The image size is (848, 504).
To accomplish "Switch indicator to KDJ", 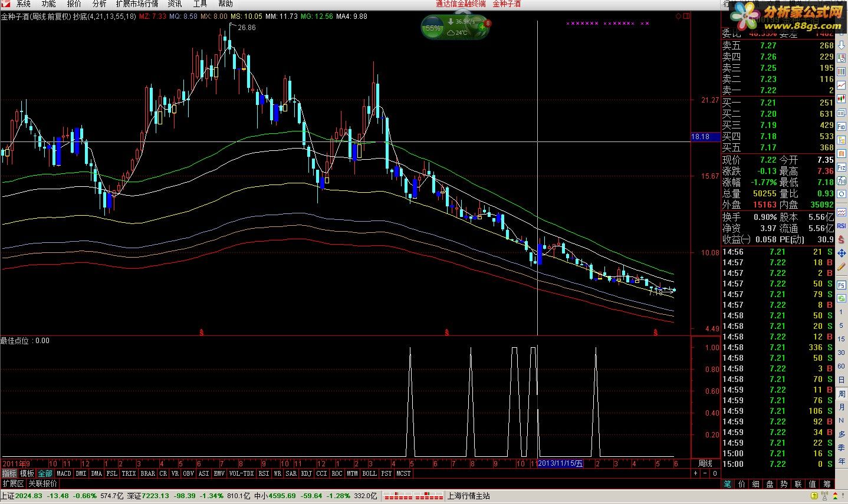I will [x=307, y=473].
